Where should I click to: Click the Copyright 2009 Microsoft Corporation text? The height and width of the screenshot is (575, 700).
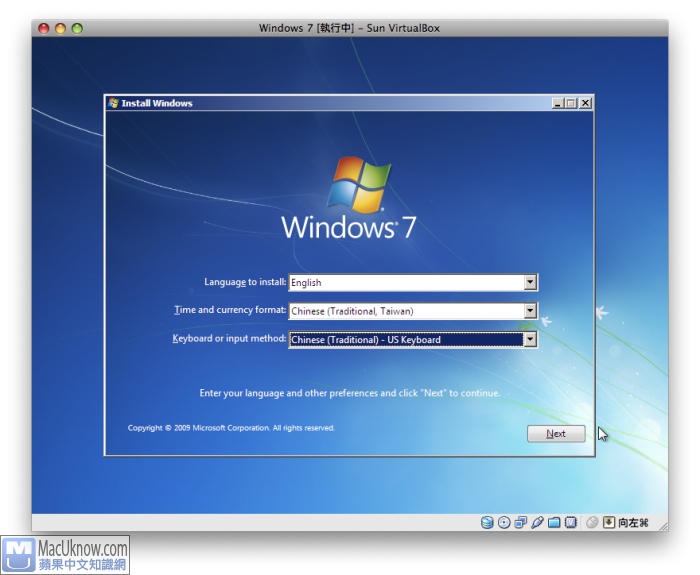[x=231, y=428]
